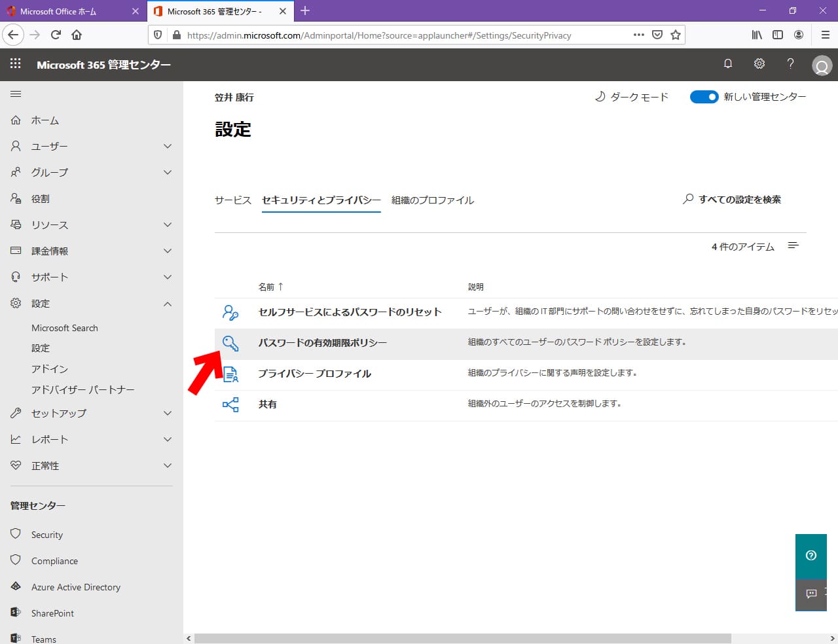Expand the サポート menu chevron
The image size is (838, 644).
pos(168,277)
